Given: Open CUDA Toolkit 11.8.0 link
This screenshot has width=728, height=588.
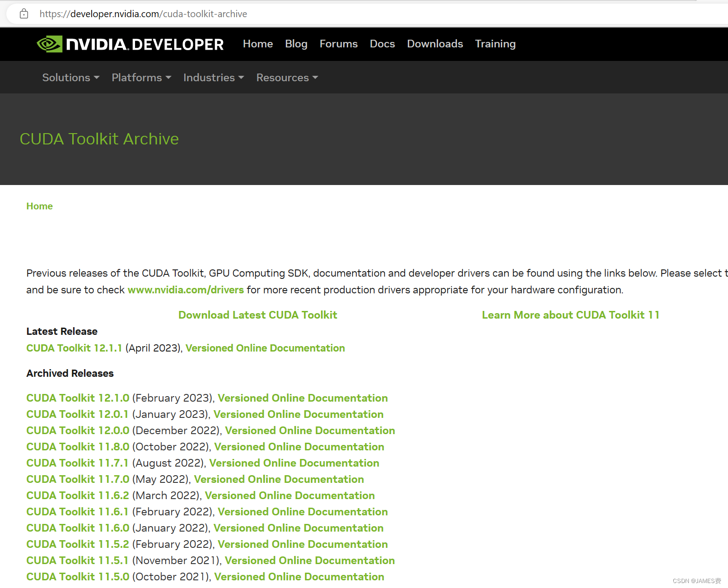Looking at the screenshot, I should [x=78, y=447].
